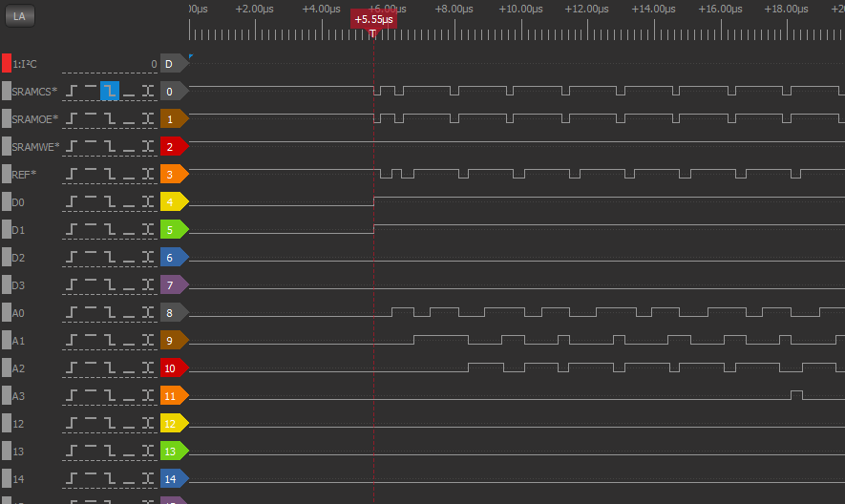Click the brown channel 1 badge
The width and height of the screenshot is (845, 504).
[x=174, y=119]
